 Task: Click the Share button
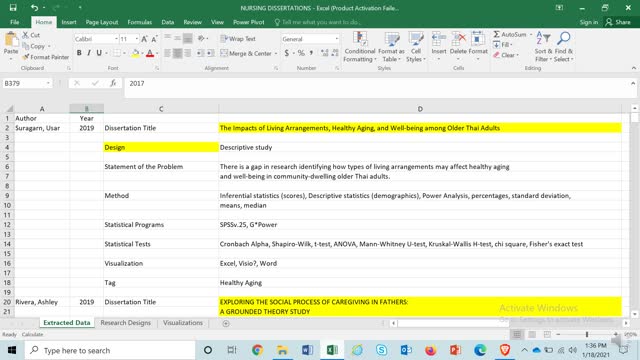pos(618,22)
